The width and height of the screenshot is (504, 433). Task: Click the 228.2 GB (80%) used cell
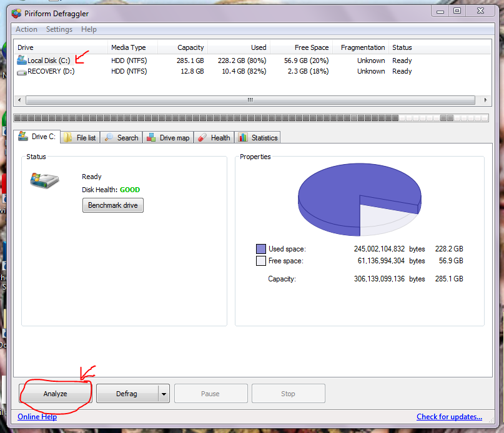click(x=242, y=61)
